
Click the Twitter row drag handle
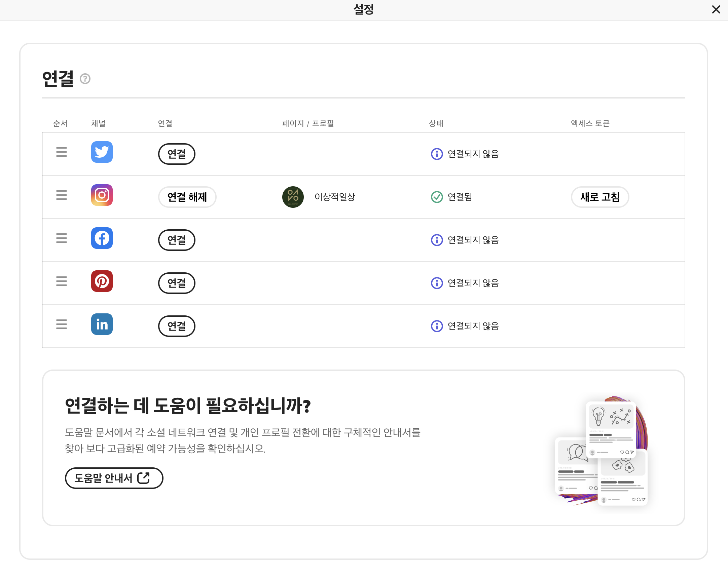point(62,152)
